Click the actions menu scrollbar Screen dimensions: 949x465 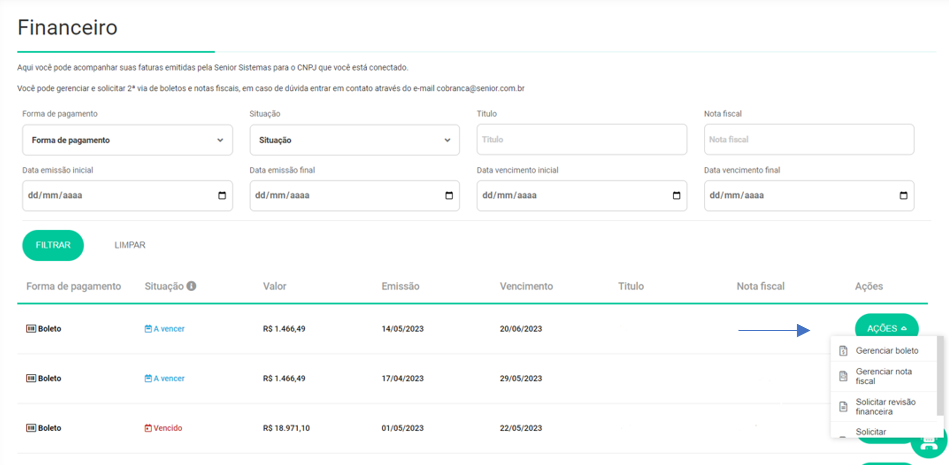[x=940, y=377]
